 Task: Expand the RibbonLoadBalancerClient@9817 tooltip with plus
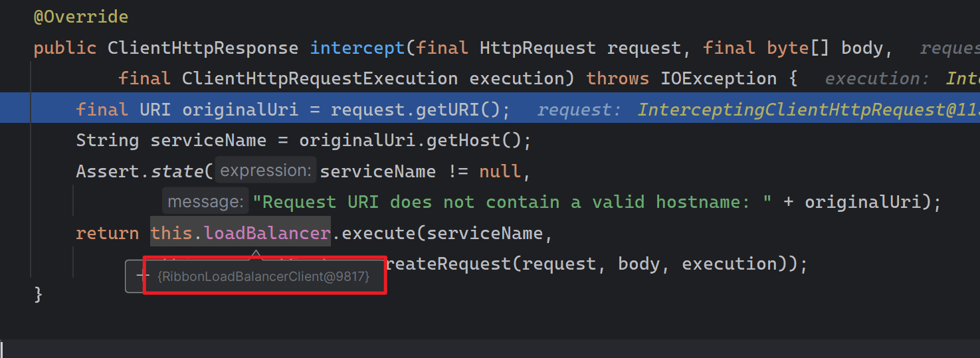point(142,276)
